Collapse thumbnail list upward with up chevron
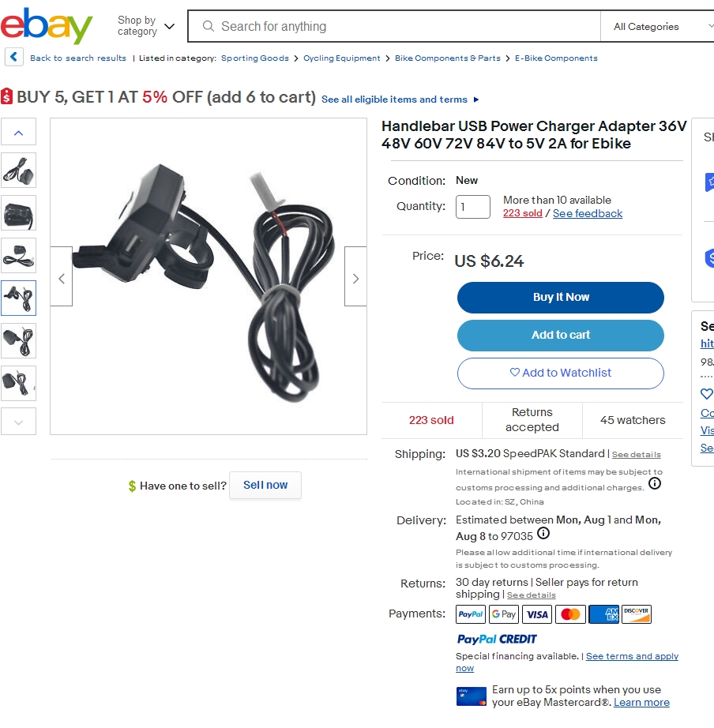 pyautogui.click(x=19, y=133)
